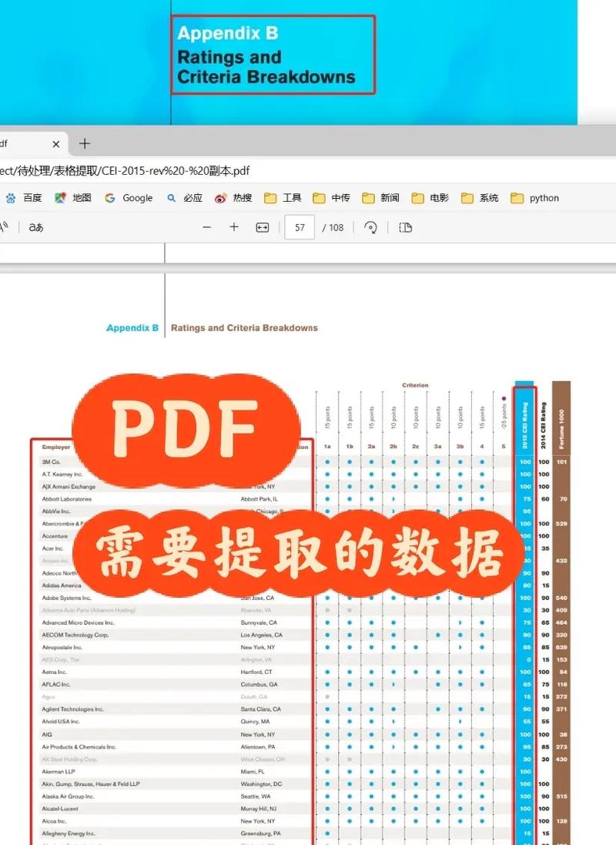Expand the 工具 bookmarks folder

pyautogui.click(x=283, y=198)
